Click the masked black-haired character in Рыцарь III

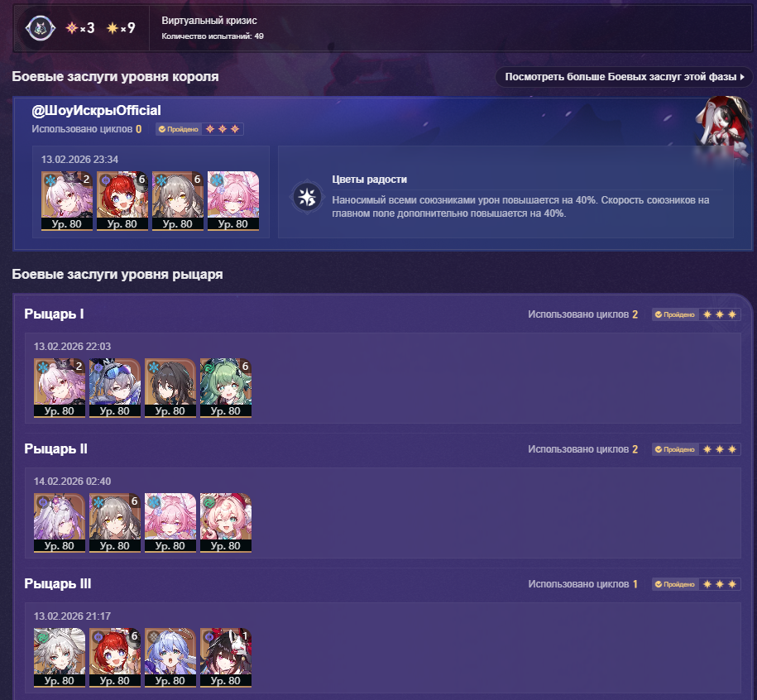226,658
